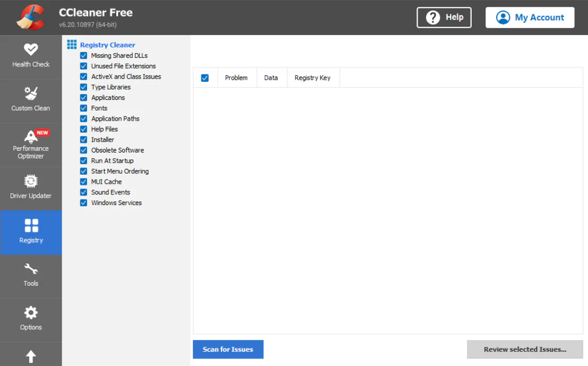588x366 pixels.
Task: Sort results by the Problem column
Action: pyautogui.click(x=236, y=78)
